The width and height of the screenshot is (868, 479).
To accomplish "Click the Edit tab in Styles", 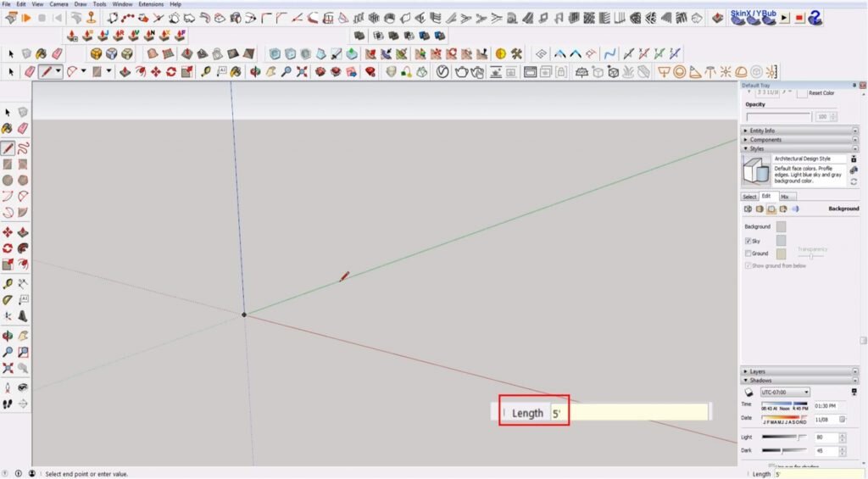I will [766, 196].
